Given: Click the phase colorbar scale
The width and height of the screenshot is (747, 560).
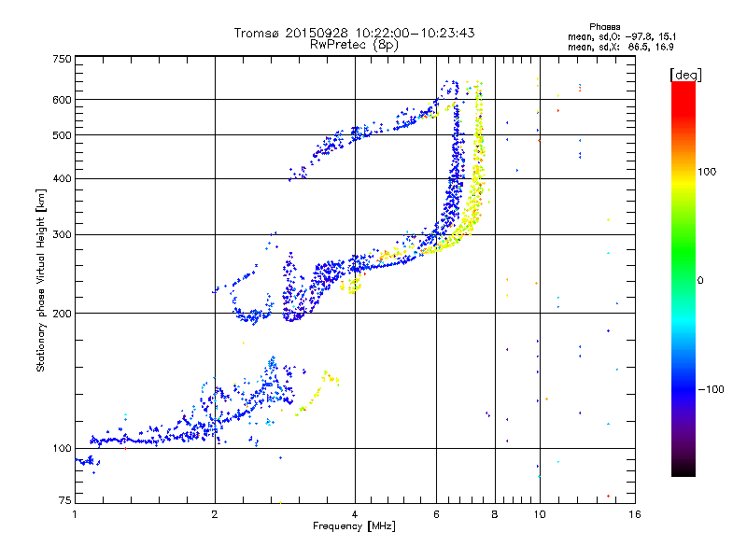Looking at the screenshot, I should tap(684, 278).
